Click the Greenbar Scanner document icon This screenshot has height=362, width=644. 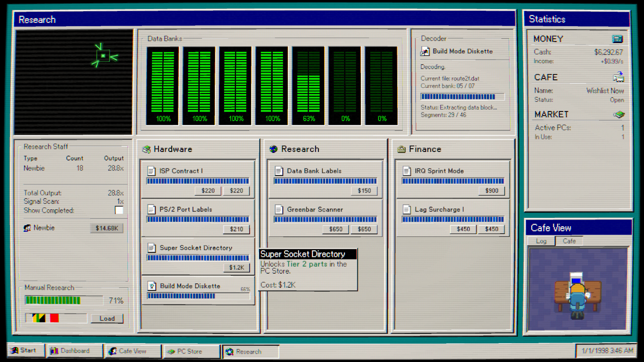279,209
